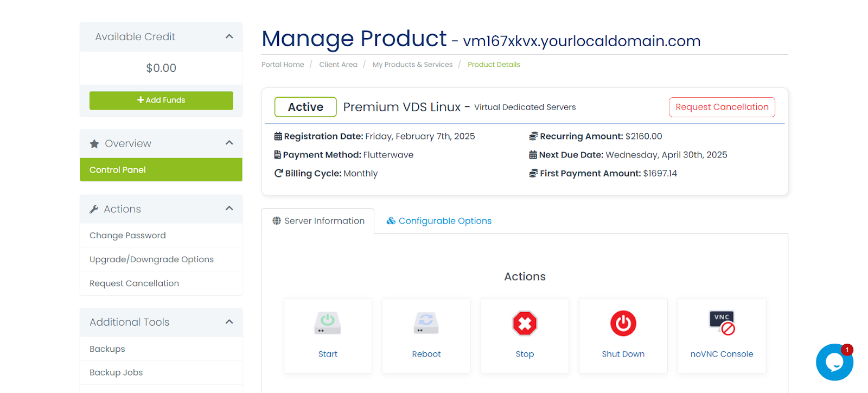Click the Reboot server icon
The width and height of the screenshot is (868, 393).
click(426, 323)
